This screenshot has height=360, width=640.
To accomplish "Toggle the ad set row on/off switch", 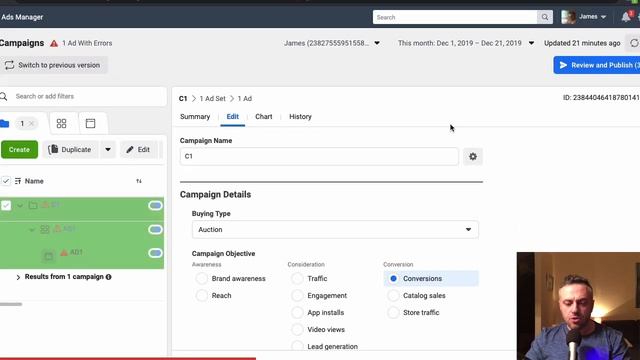I will coord(155,229).
